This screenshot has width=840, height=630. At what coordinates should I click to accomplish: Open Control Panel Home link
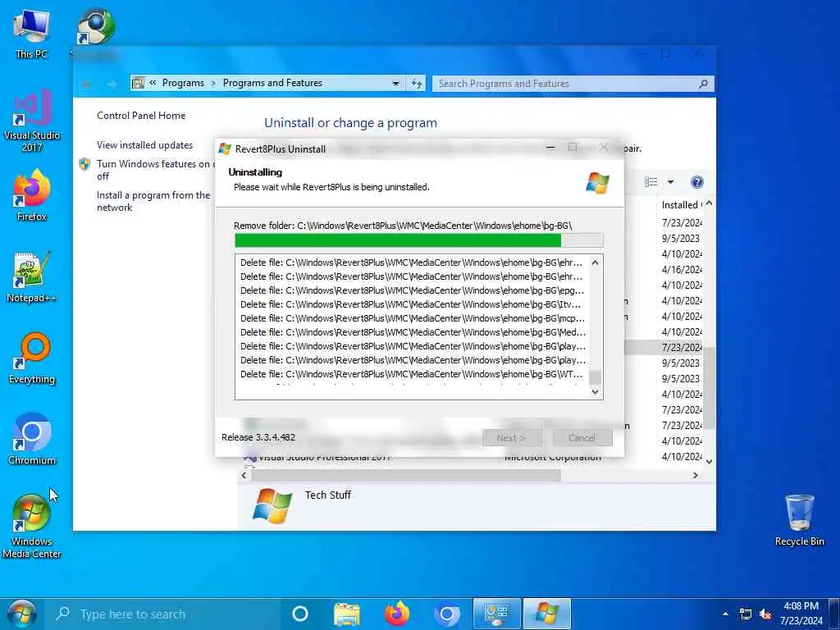141,115
